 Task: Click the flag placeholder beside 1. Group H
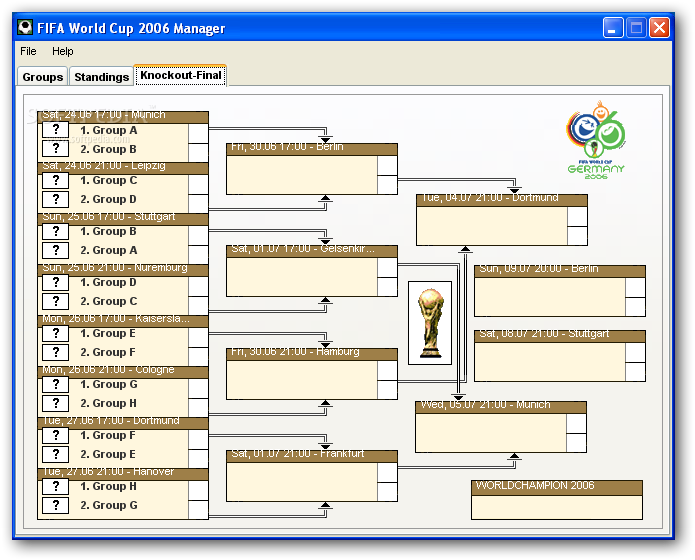pyautogui.click(x=55, y=486)
